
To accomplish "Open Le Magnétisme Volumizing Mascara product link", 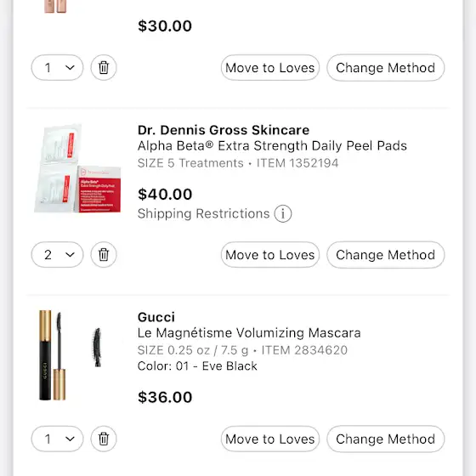I will 249,332.
